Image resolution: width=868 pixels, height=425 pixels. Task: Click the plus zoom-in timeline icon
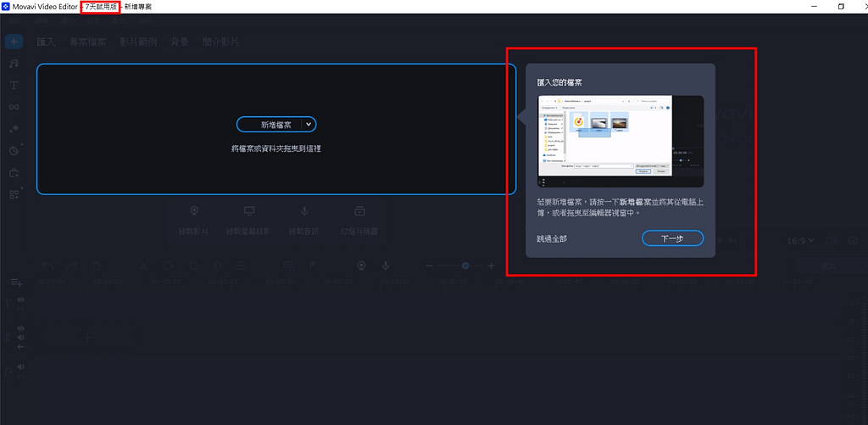click(x=491, y=266)
